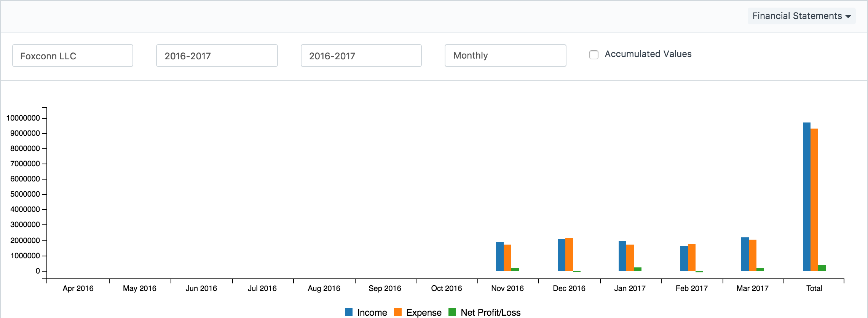Click the Foxconn LLC company field

72,56
